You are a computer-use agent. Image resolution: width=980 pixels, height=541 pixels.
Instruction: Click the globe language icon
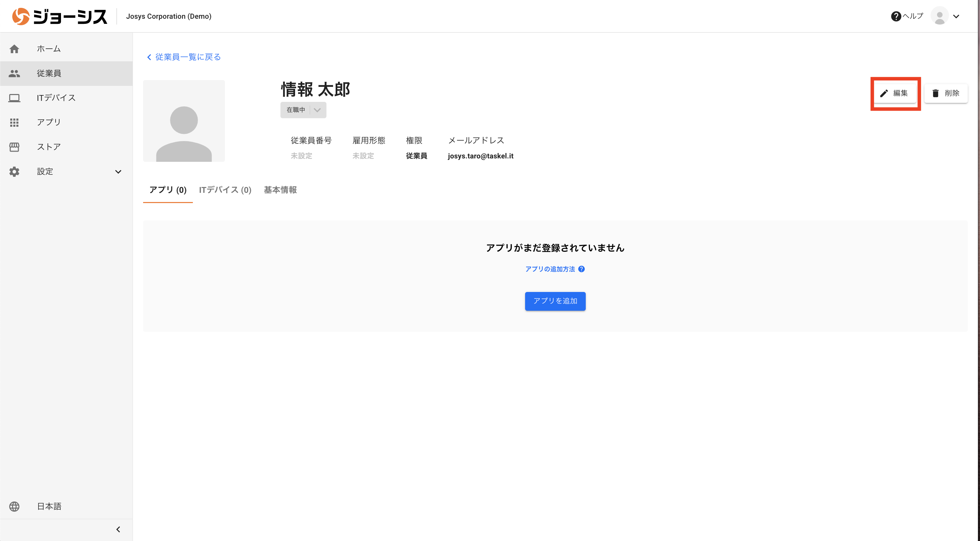(x=14, y=506)
